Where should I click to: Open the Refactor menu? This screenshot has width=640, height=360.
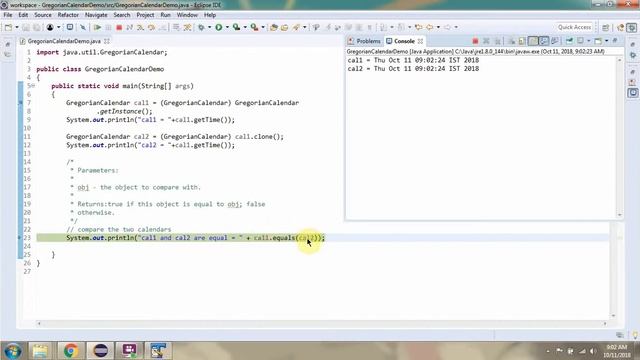[68, 15]
